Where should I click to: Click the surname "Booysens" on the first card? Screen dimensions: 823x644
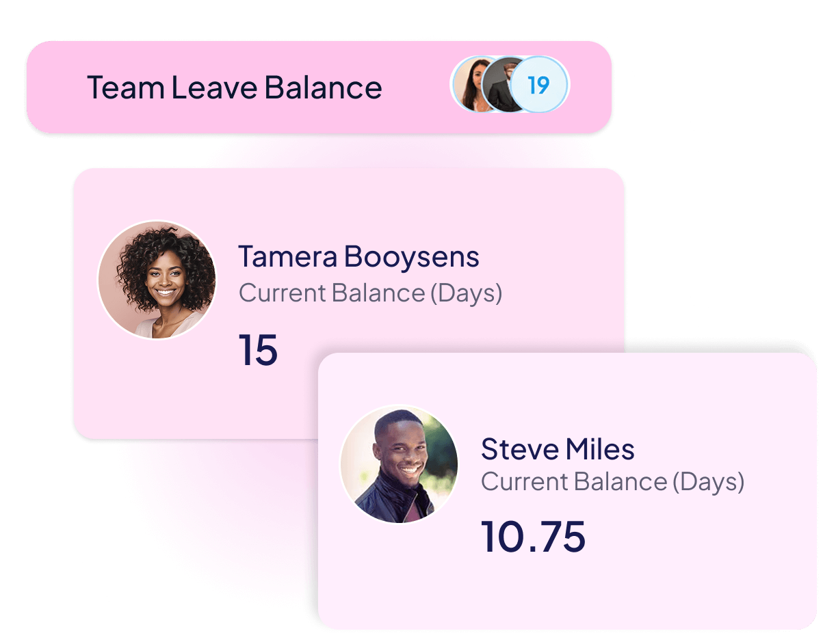[x=411, y=257]
